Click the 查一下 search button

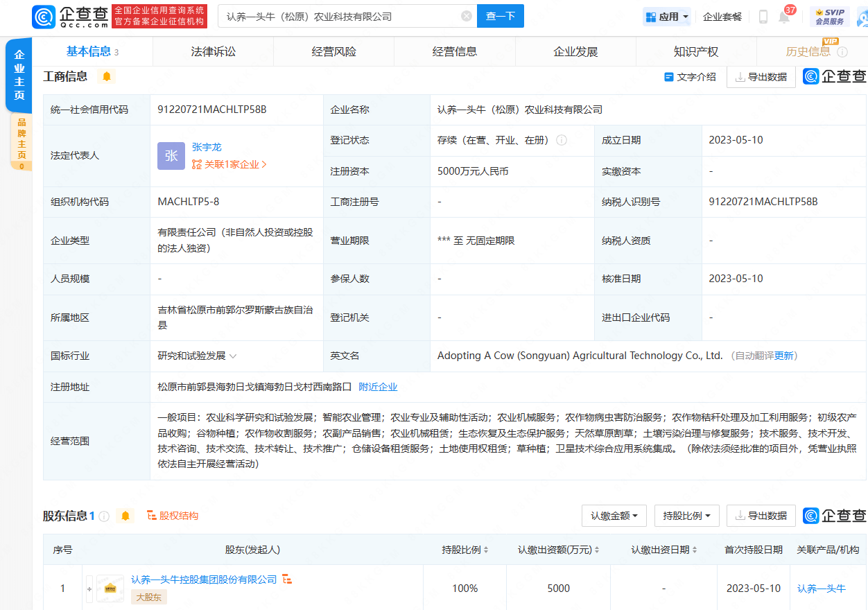point(501,16)
